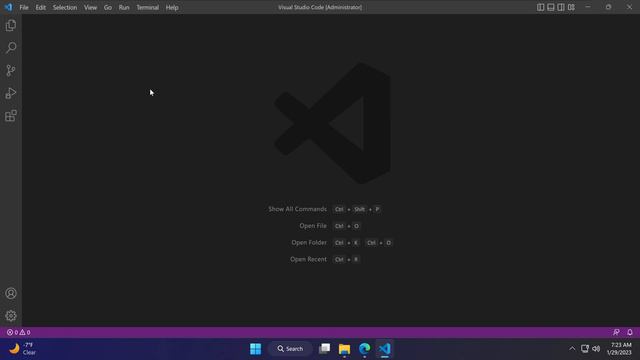This screenshot has width=640, height=360.
Task: Restore down the VS Code window
Action: (609, 7)
